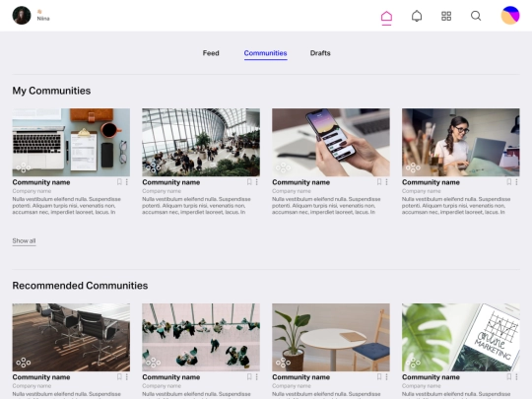Click Company name under laptop desk card

pyautogui.click(x=32, y=191)
